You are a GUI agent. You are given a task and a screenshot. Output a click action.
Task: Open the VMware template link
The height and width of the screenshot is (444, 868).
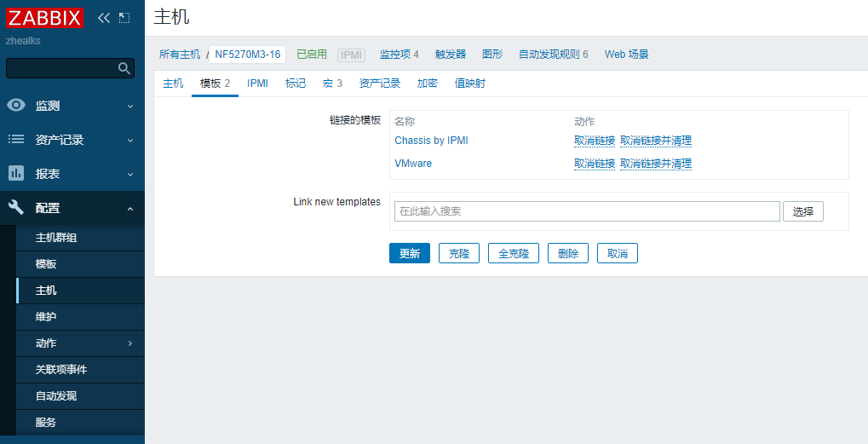[413, 164]
